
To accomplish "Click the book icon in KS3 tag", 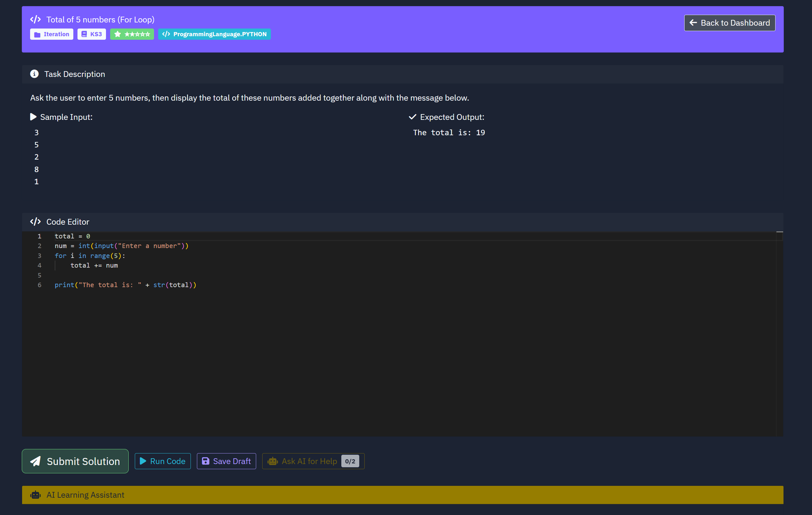I will click(x=84, y=34).
